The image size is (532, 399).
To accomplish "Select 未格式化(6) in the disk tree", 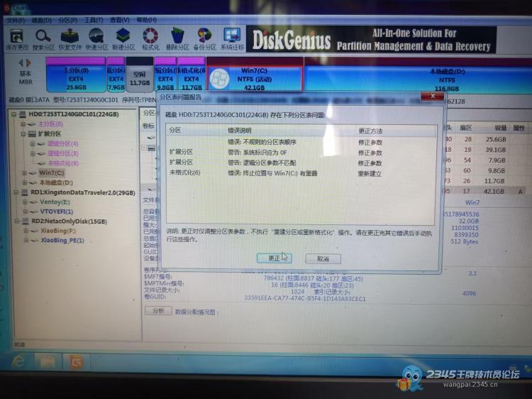I will (x=63, y=163).
